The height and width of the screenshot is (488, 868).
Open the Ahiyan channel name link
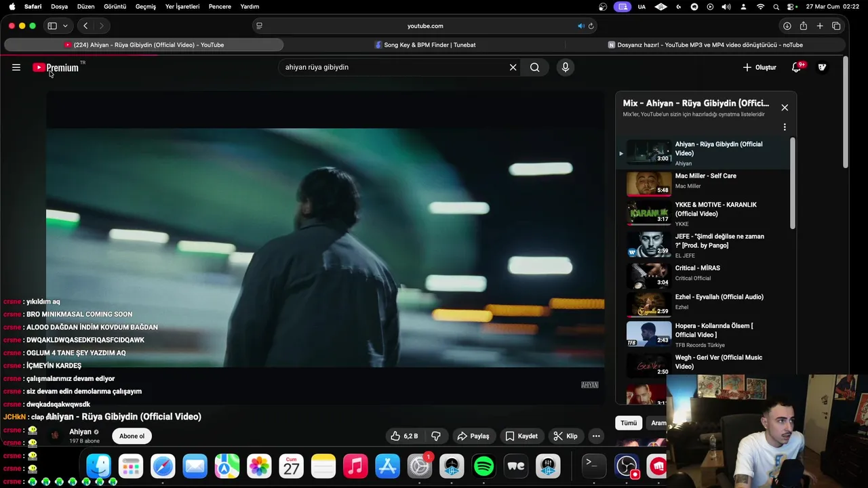[80, 432]
